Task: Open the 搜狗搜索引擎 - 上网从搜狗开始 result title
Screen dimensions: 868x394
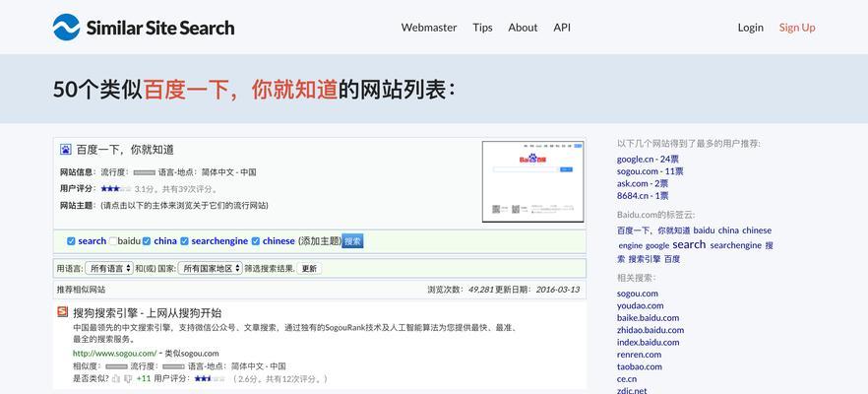Action: tap(148, 312)
